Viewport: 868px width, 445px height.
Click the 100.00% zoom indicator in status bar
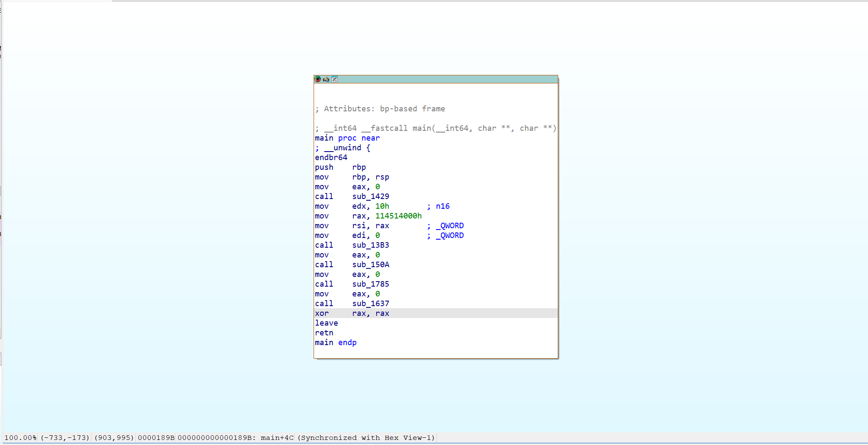(20, 437)
